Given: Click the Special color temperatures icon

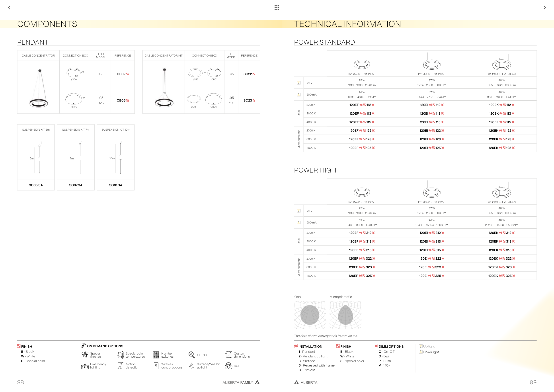Looking at the screenshot, I should (x=120, y=355).
